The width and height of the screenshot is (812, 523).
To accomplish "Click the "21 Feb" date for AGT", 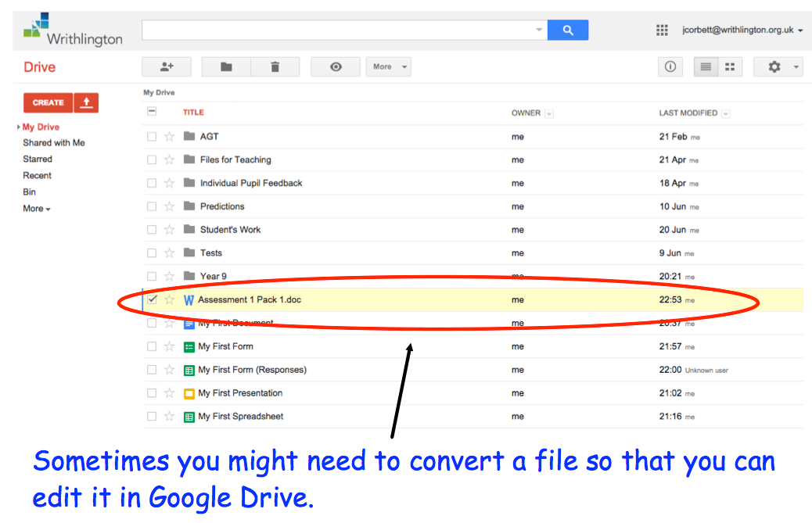I will coord(673,137).
